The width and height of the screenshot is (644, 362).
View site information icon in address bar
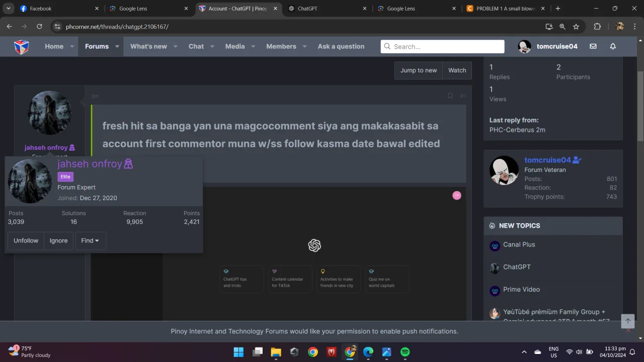pyautogui.click(x=57, y=27)
